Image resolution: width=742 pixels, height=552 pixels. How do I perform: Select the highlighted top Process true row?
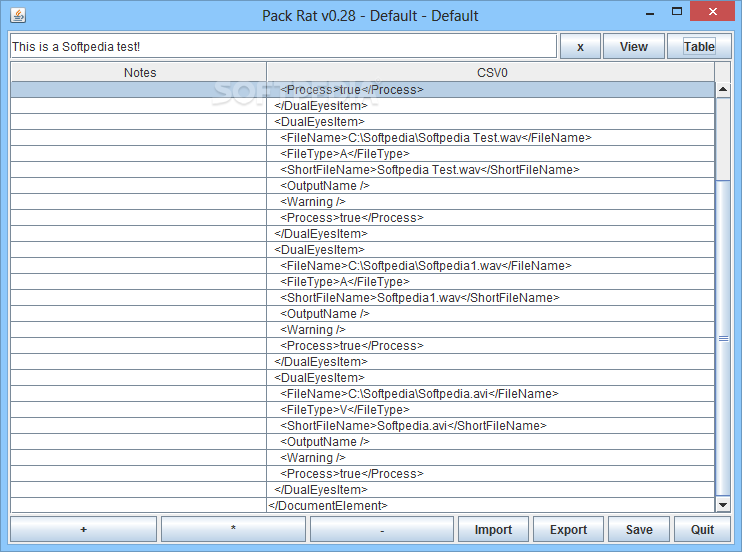(362, 89)
